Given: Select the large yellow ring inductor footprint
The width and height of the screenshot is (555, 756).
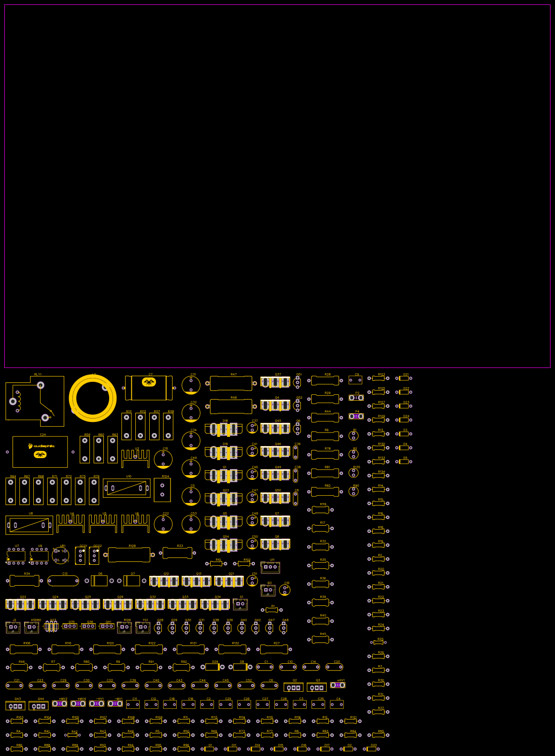Looking at the screenshot, I should [x=93, y=398].
